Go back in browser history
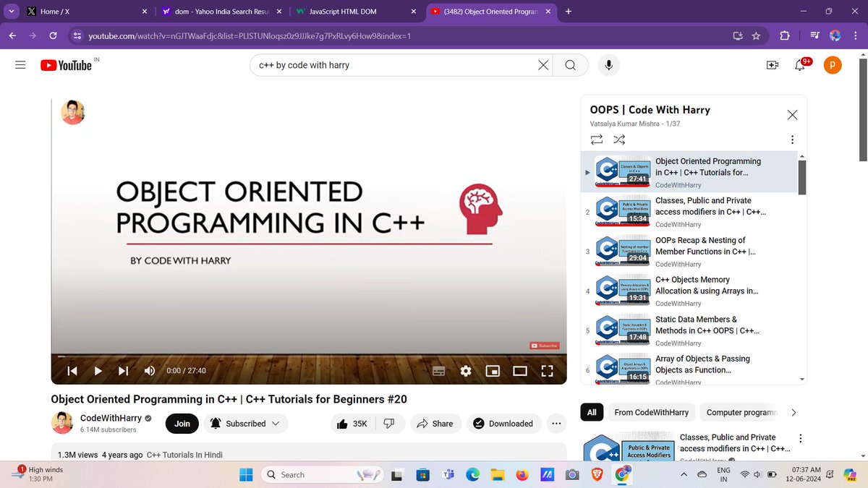The height and width of the screenshot is (488, 868). (x=12, y=35)
